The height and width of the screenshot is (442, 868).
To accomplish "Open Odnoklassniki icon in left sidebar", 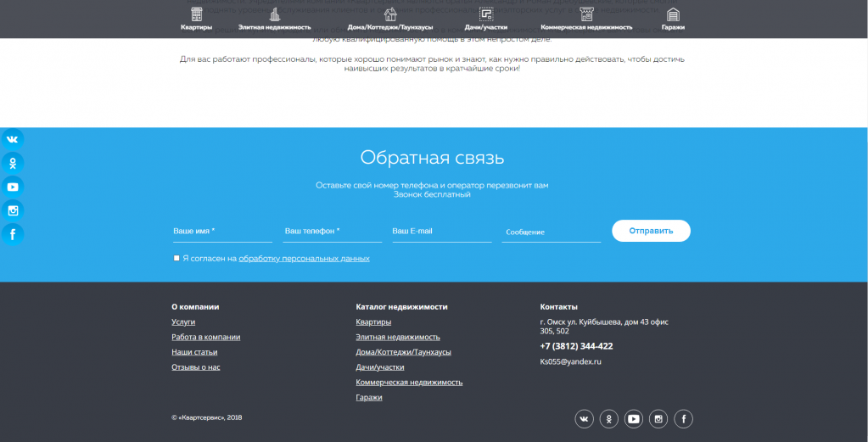I will point(13,163).
